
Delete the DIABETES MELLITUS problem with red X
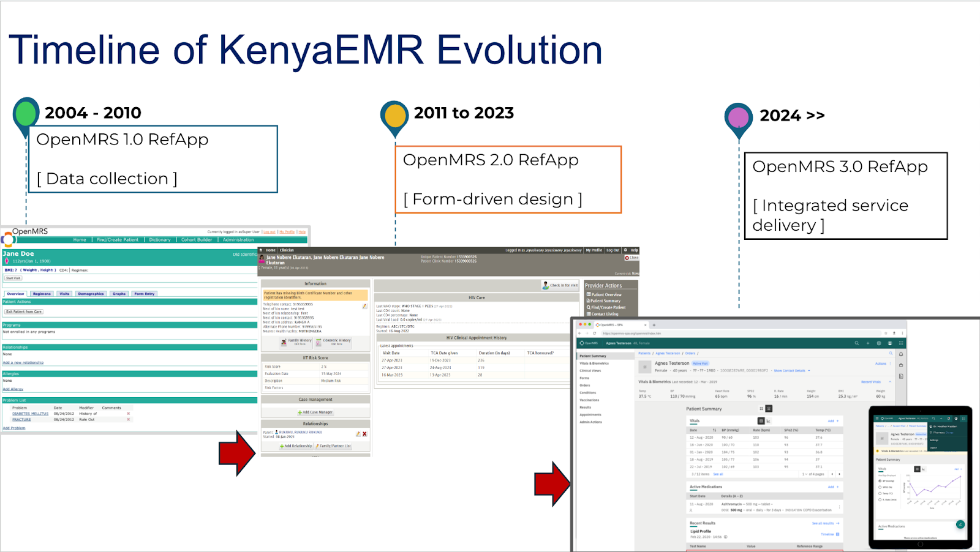pyautogui.click(x=129, y=414)
